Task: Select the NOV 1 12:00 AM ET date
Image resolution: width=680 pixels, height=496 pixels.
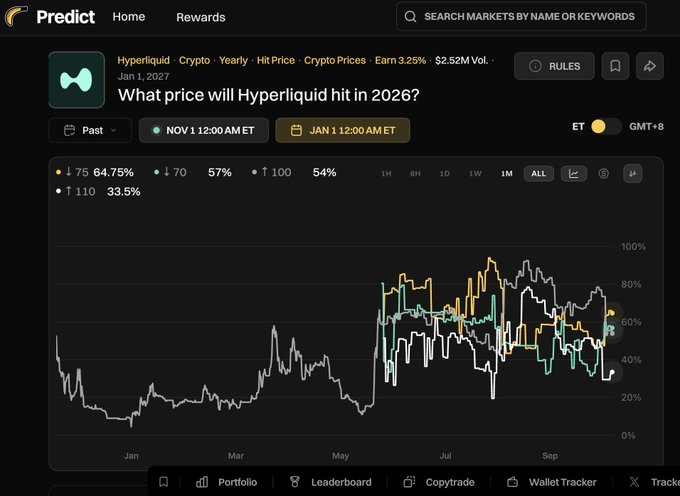Action: tap(204, 130)
